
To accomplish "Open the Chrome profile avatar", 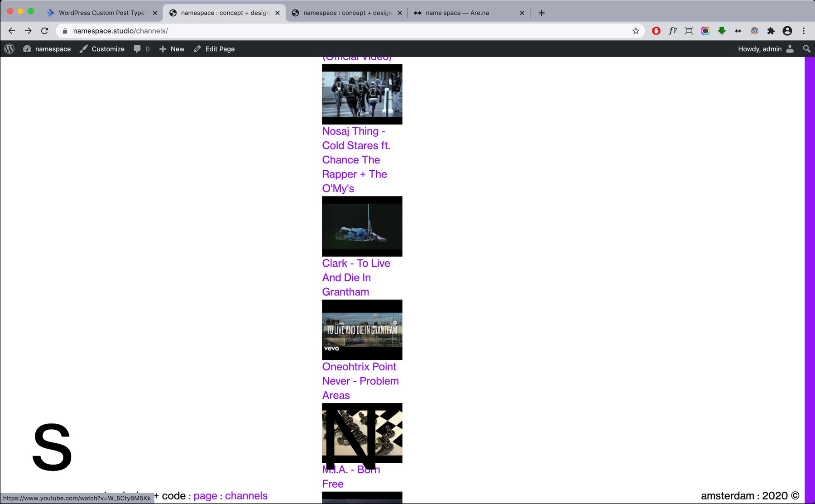I will click(787, 31).
